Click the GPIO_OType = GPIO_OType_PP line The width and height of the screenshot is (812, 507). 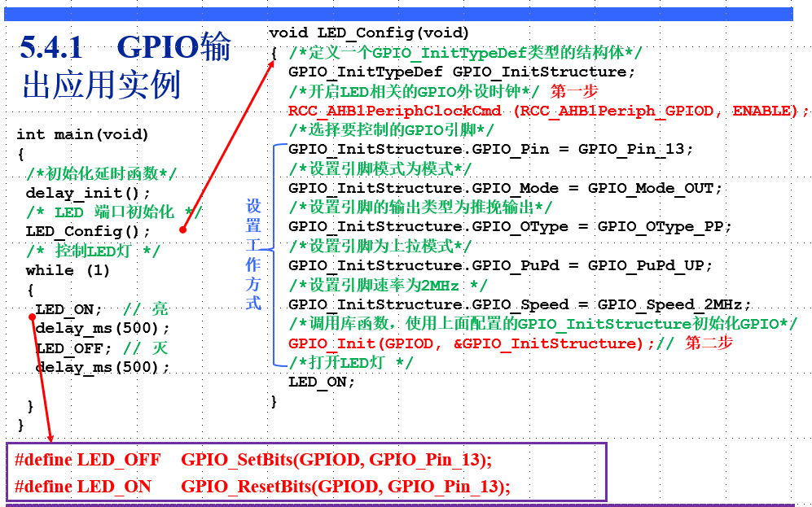(x=510, y=226)
